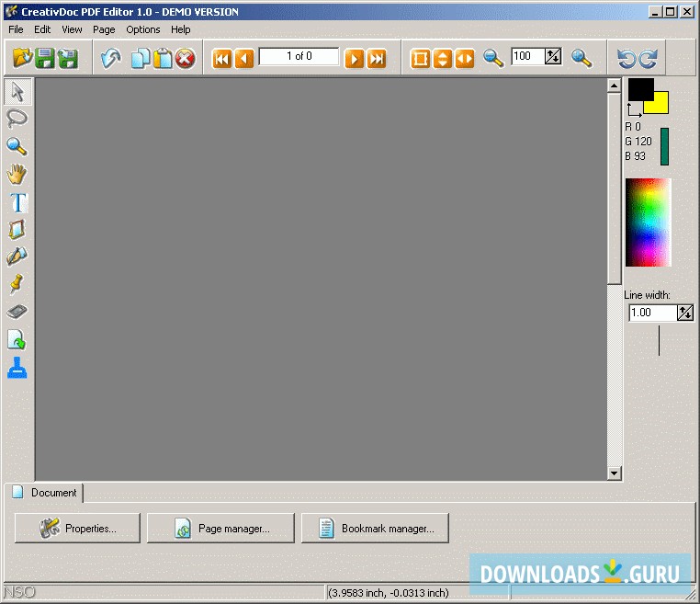700x604 pixels.
Task: Click the Copy icon in toolbar
Action: 141,58
